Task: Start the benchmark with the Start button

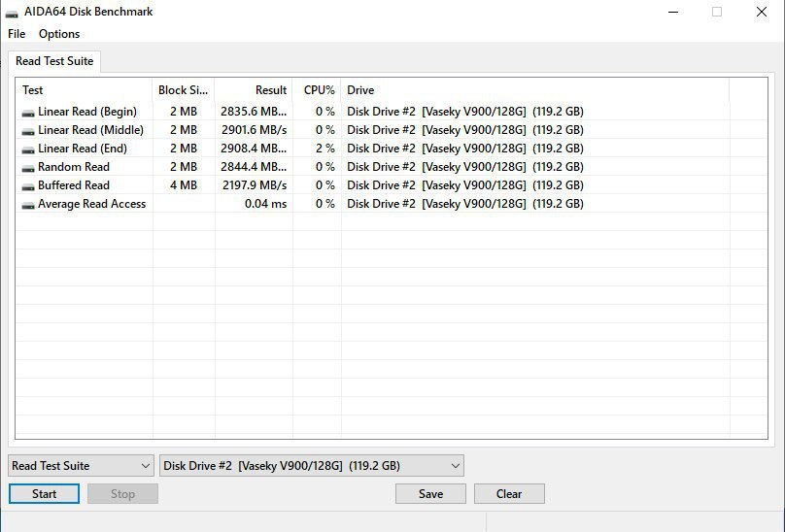Action: pyautogui.click(x=44, y=494)
